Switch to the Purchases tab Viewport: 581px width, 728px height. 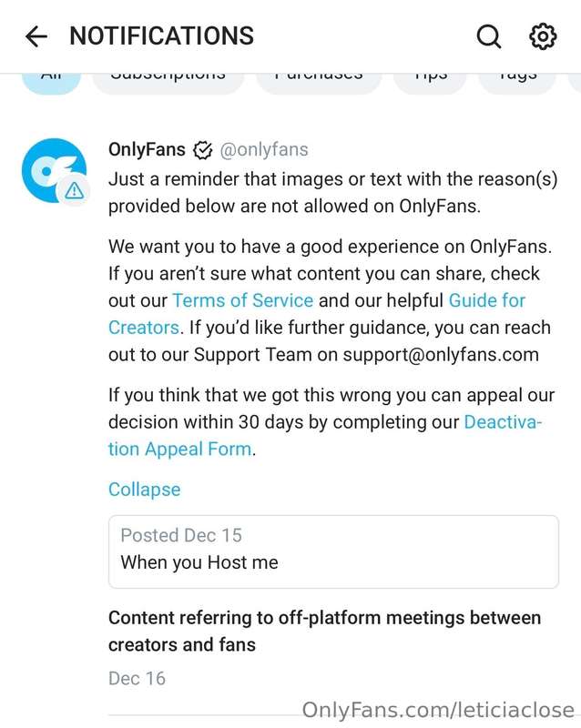tap(319, 83)
